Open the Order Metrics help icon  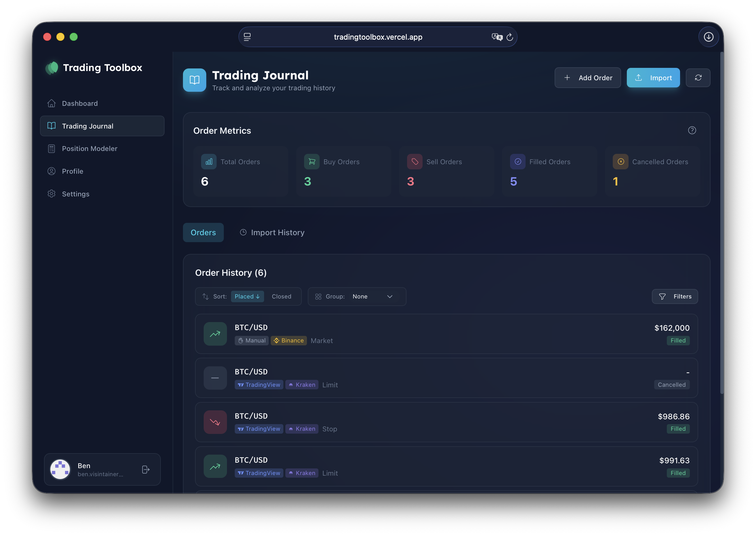[x=692, y=130]
